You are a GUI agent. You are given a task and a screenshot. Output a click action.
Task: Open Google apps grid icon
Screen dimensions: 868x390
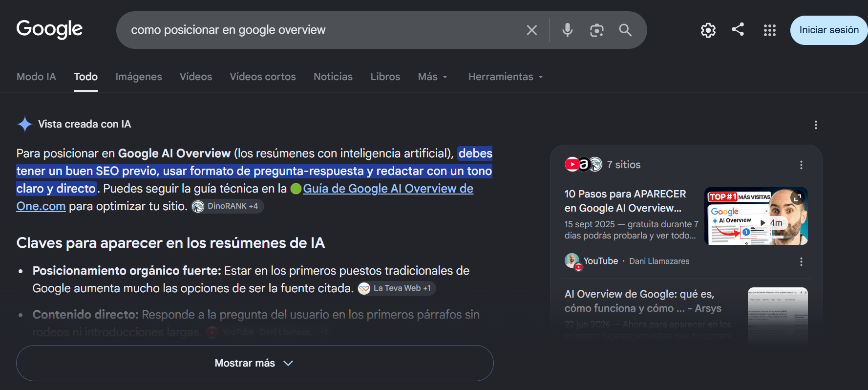coord(769,30)
